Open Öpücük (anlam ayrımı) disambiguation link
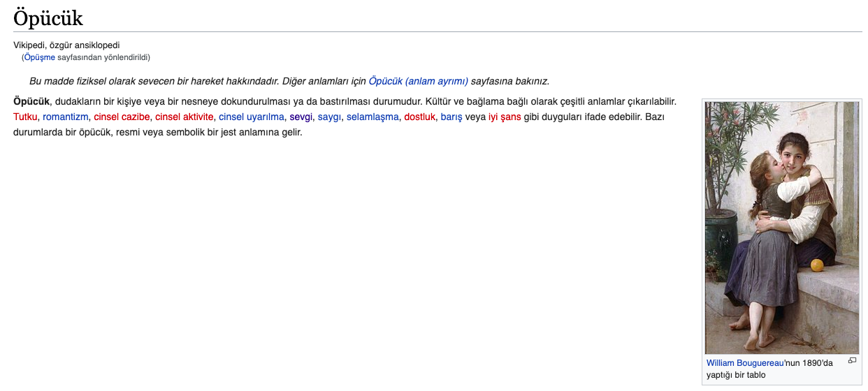The width and height of the screenshot is (868, 391). pyautogui.click(x=419, y=81)
